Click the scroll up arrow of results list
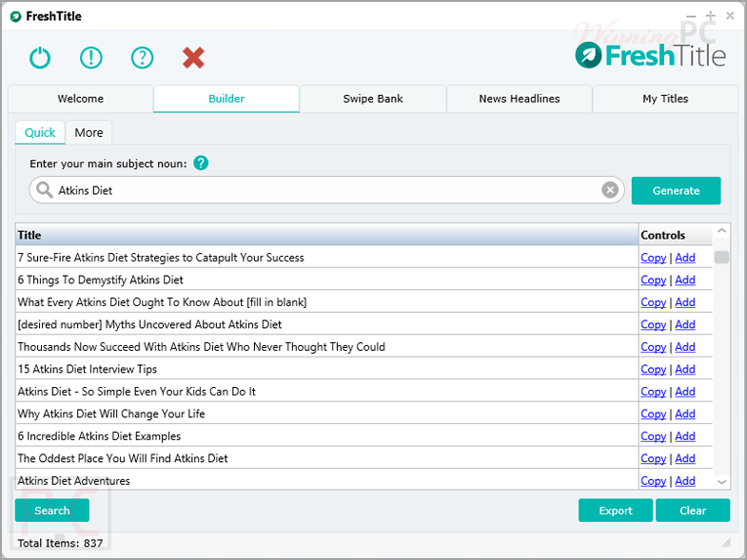The width and height of the screenshot is (747, 560). tap(721, 231)
